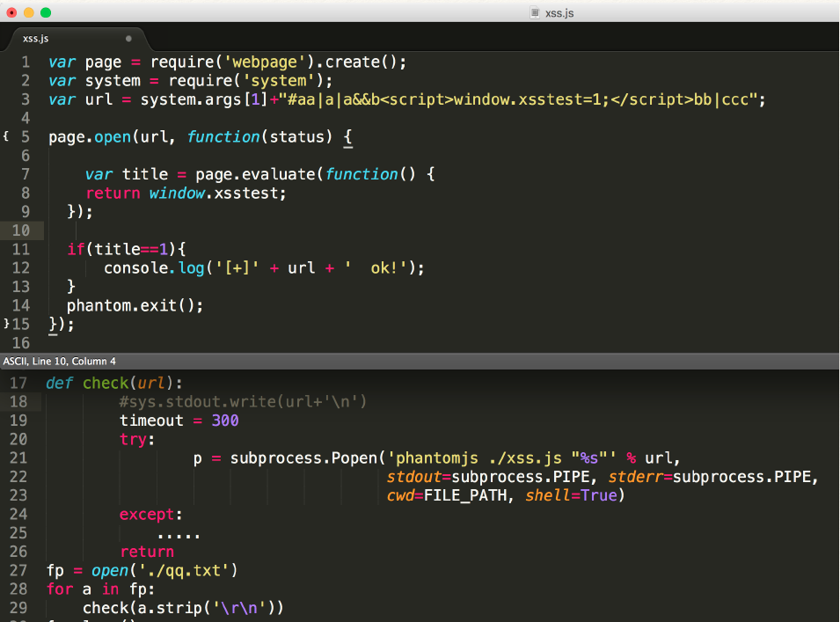Click 'console.log' on line 12
Viewport: 840px width, 622px height.
154,267
